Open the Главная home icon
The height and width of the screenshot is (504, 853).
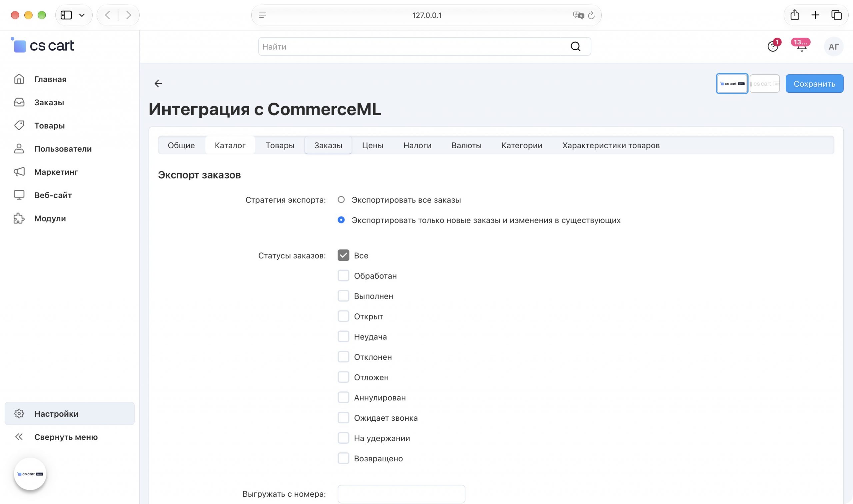[x=19, y=79]
